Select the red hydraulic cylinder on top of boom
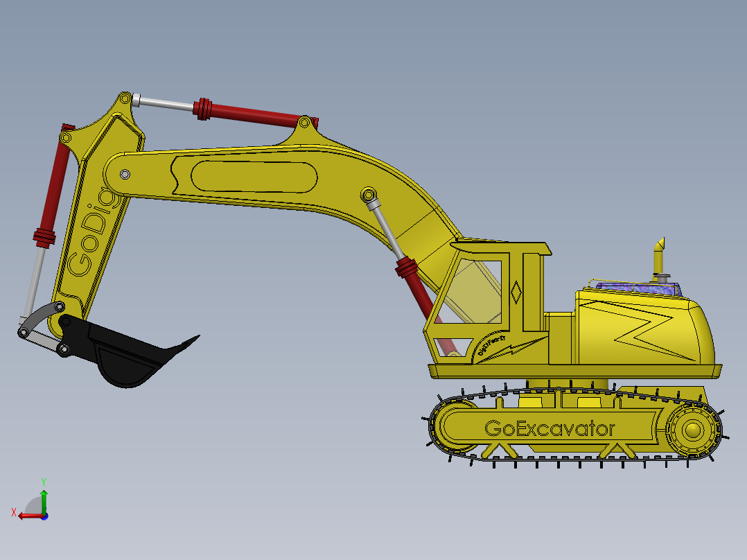This screenshot has width=747, height=560. pos(255,114)
